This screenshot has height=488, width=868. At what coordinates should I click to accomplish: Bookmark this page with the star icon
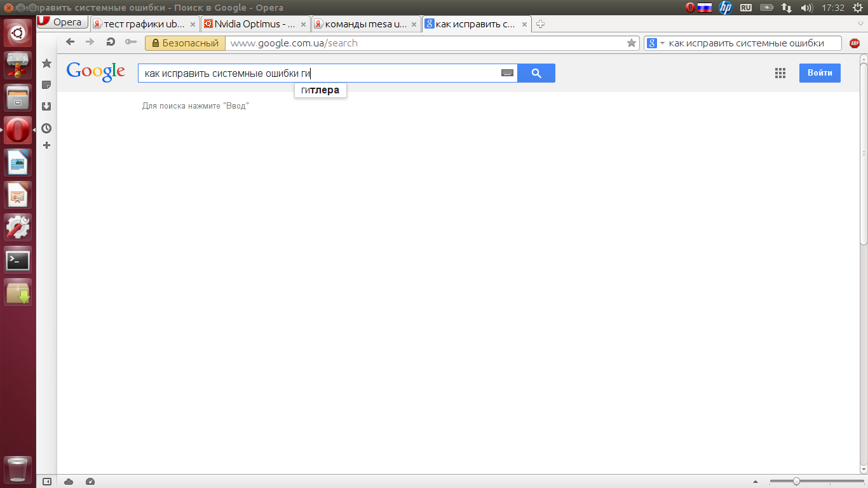[x=631, y=43]
